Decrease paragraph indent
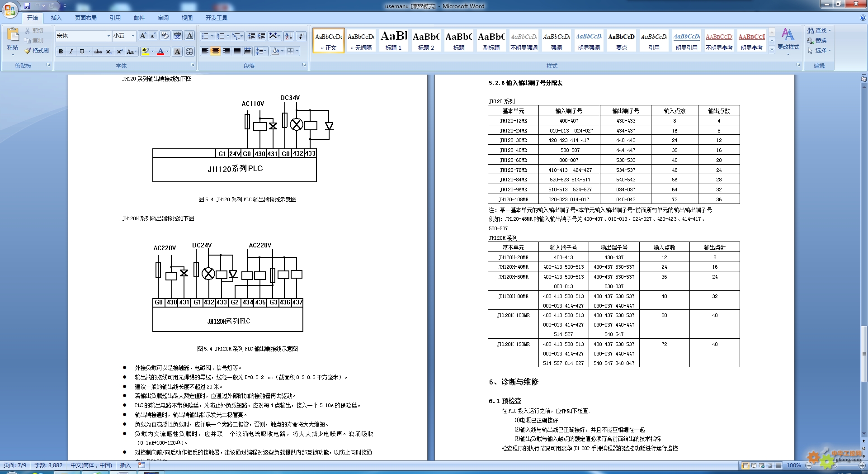 click(252, 36)
